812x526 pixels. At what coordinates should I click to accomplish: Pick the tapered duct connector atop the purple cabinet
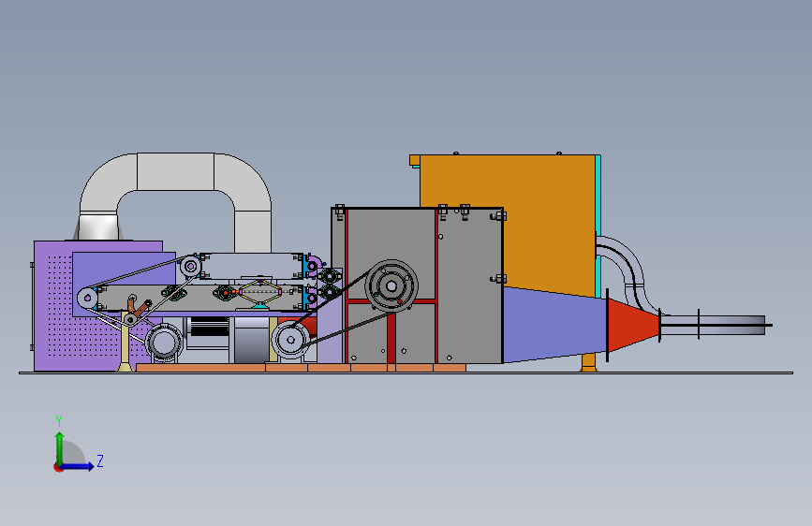pyautogui.click(x=98, y=227)
